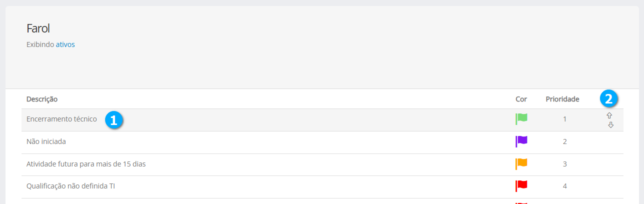
Task: Open the Não iniciada entry
Action: point(46,141)
